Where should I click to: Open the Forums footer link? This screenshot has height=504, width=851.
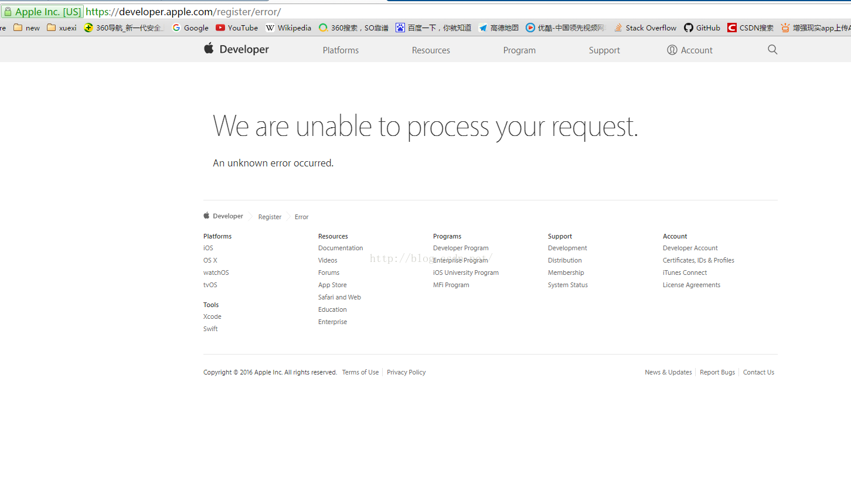click(x=329, y=273)
